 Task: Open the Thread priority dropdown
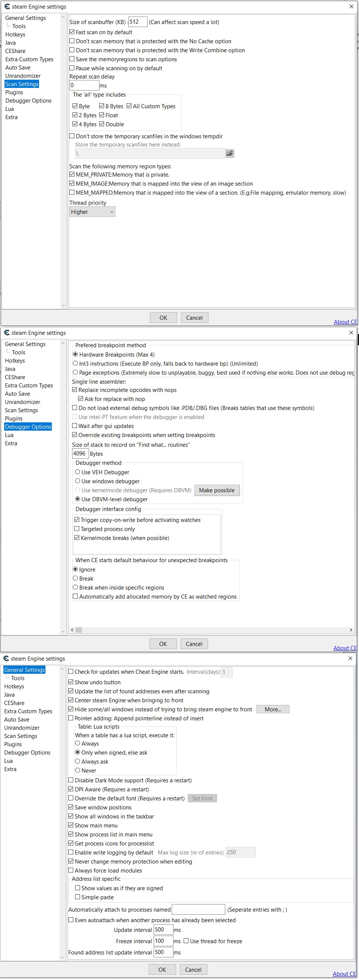click(92, 212)
